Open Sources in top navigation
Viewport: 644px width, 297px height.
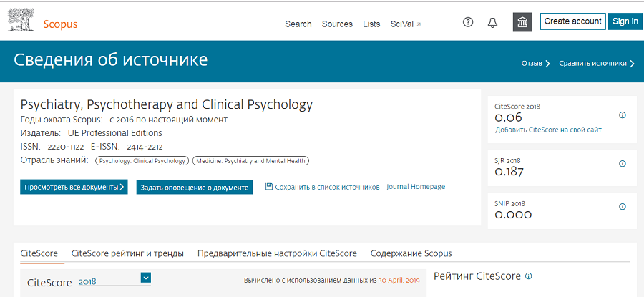337,24
